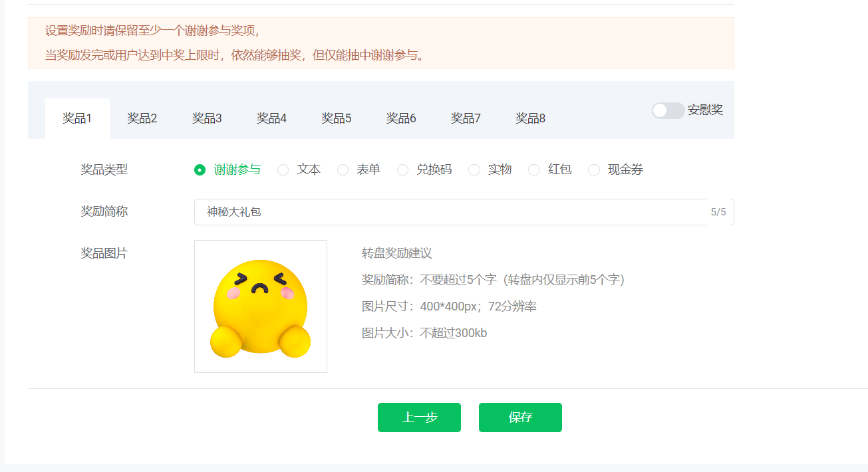Click the 上一步 button
The image size is (868, 472).
tap(419, 417)
